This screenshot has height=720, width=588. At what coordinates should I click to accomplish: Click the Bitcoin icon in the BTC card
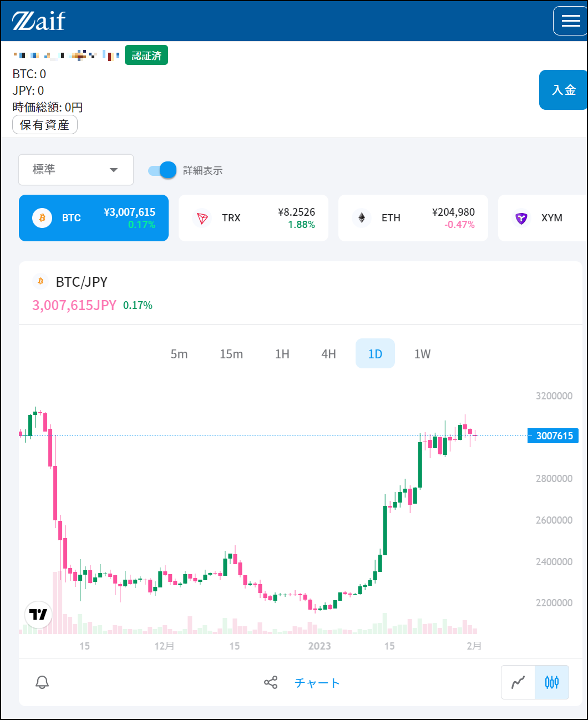coord(42,218)
